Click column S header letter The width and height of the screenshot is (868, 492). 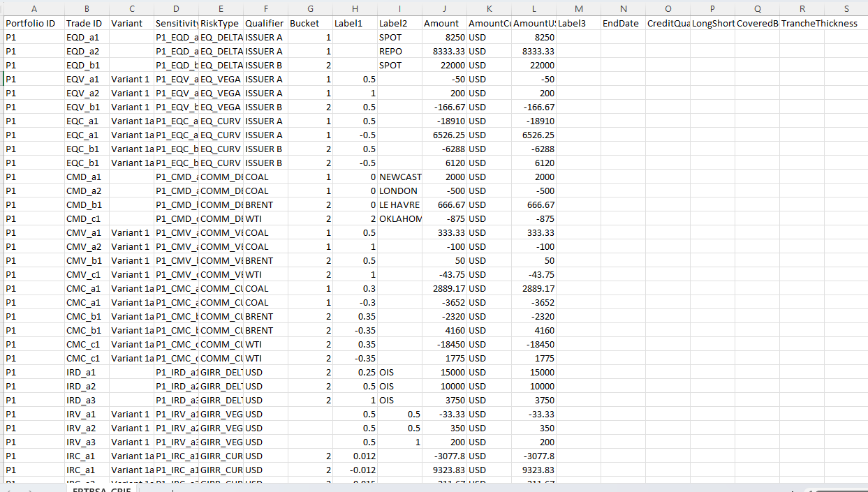click(846, 8)
